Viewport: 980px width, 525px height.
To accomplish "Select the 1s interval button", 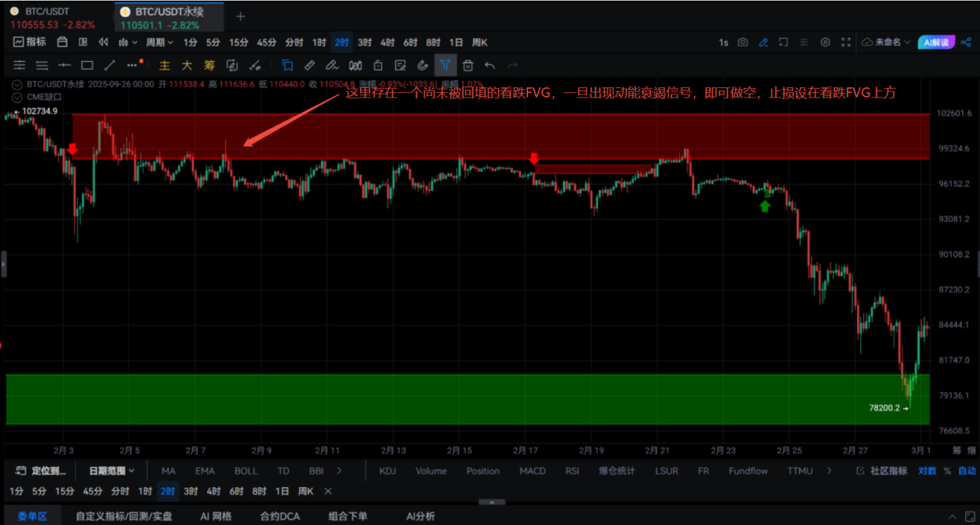I will [723, 43].
